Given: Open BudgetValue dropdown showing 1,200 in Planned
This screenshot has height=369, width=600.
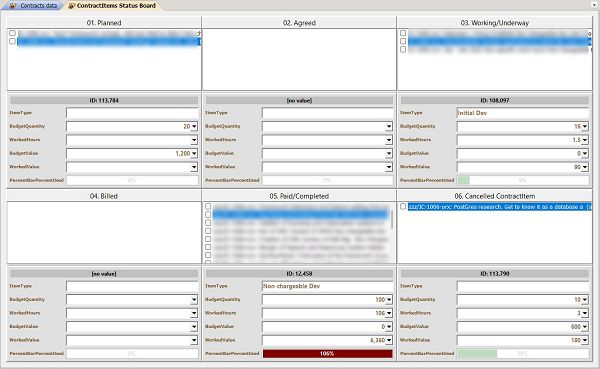Looking at the screenshot, I should point(194,153).
